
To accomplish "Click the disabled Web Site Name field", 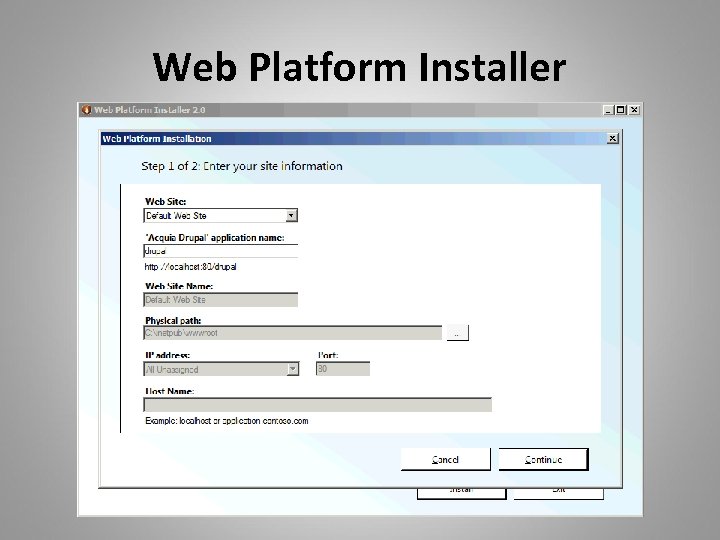I will point(221,300).
